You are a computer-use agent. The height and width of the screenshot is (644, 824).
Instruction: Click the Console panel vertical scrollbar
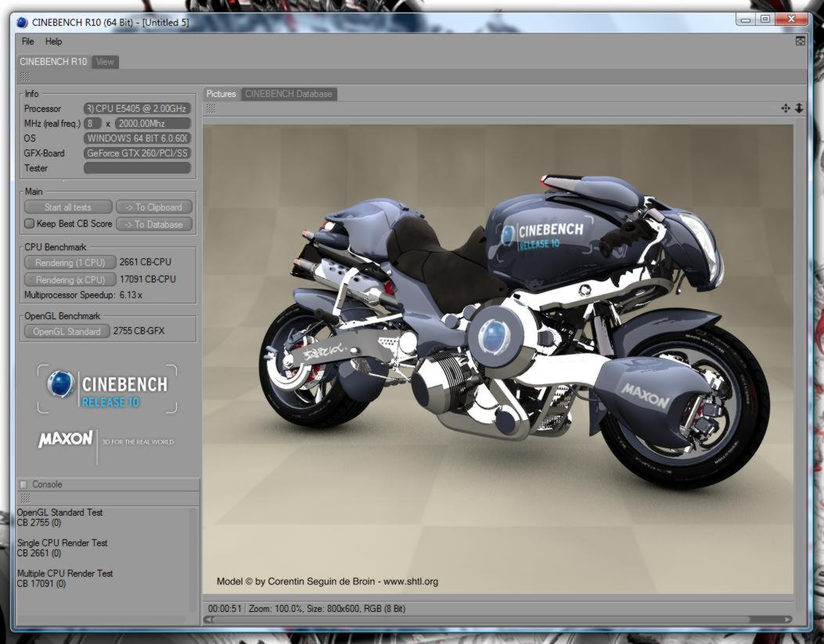pyautogui.click(x=193, y=559)
